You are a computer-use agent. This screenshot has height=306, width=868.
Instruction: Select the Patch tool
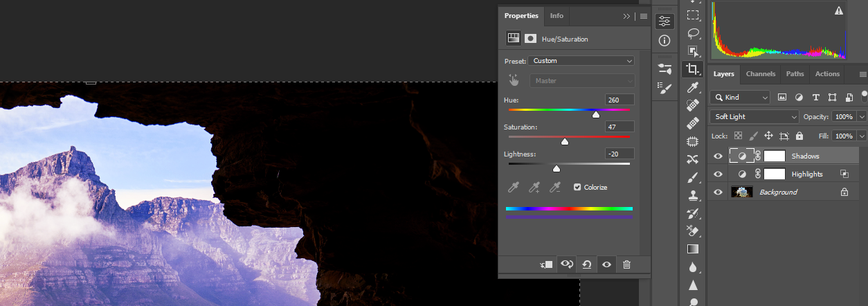(693, 141)
